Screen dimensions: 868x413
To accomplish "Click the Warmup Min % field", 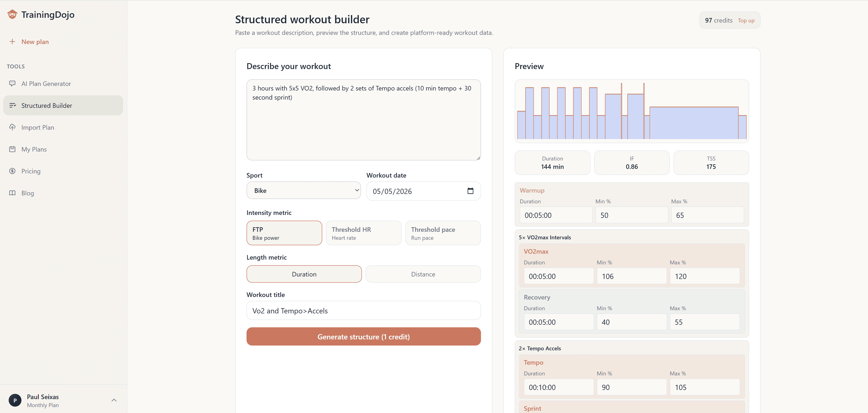I will coord(632,215).
